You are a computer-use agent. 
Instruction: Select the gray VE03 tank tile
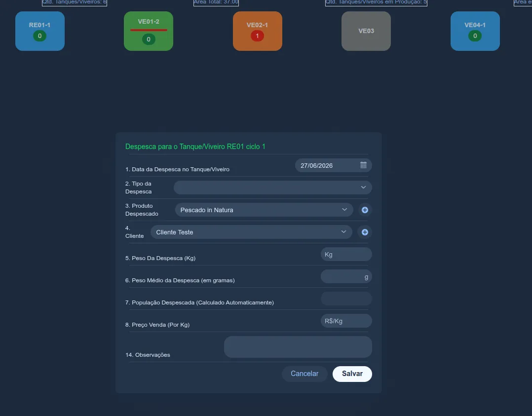click(x=366, y=31)
